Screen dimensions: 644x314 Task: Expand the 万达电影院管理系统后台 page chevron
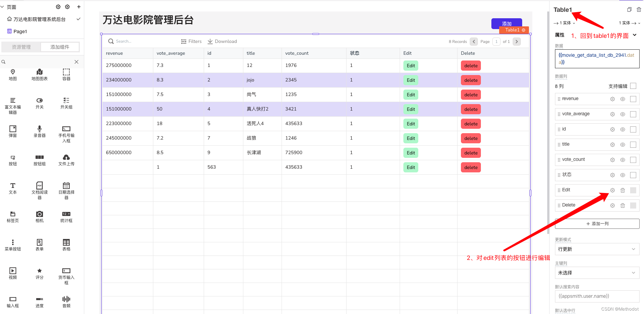coord(79,19)
